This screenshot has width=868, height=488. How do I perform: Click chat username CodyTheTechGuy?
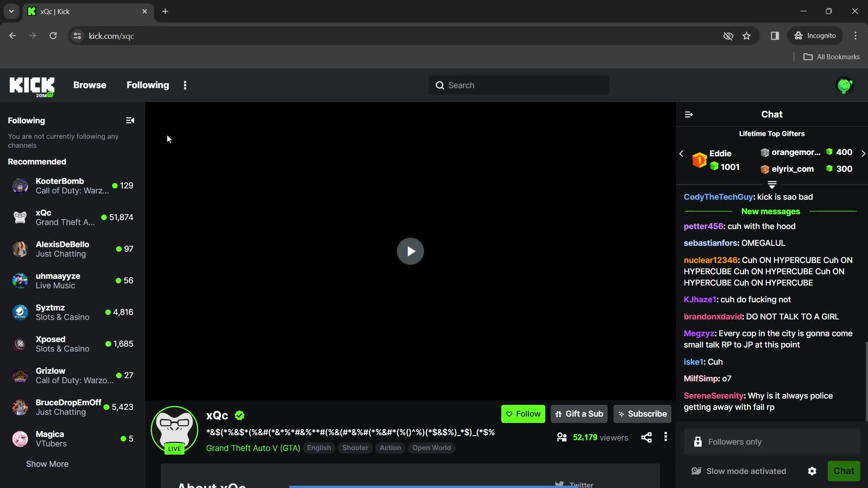click(718, 197)
